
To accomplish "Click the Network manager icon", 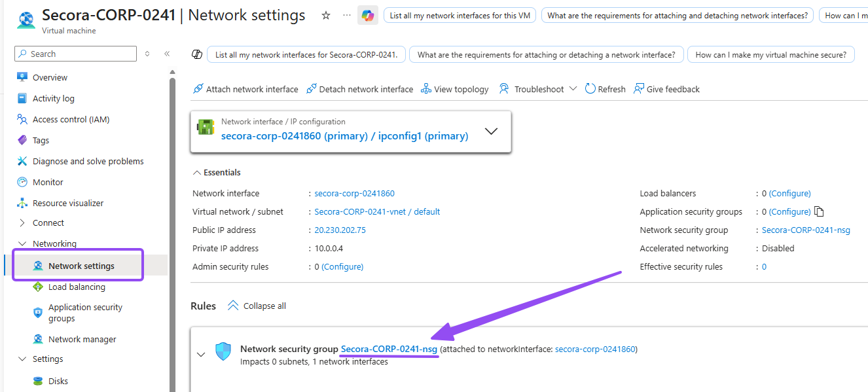I will (38, 339).
